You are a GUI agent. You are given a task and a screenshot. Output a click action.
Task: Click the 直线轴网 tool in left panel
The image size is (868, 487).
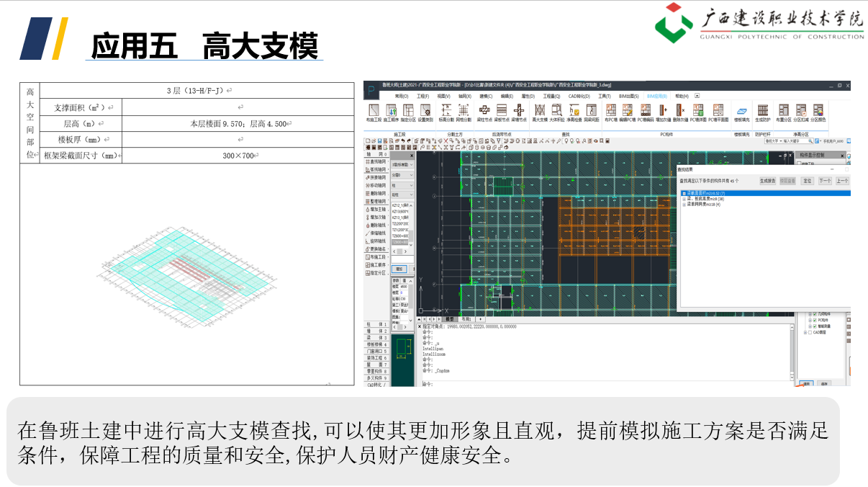377,162
